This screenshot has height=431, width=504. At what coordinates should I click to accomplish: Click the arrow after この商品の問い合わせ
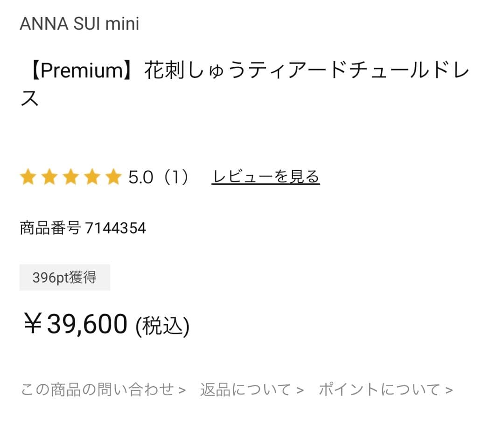pos(182,390)
